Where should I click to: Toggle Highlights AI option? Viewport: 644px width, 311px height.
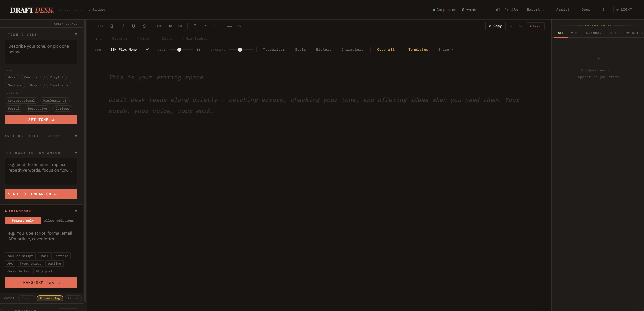pos(195,39)
